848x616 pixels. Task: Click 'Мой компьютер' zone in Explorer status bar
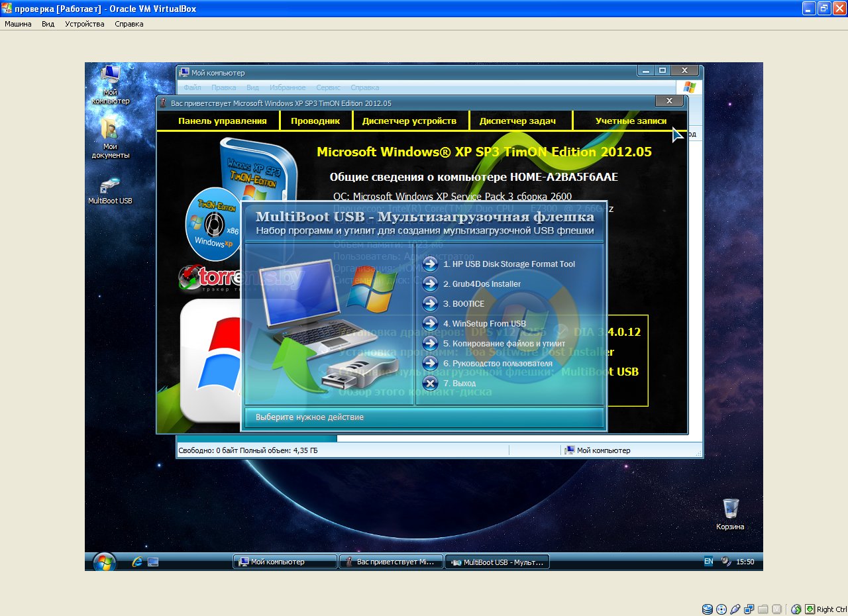coord(598,450)
